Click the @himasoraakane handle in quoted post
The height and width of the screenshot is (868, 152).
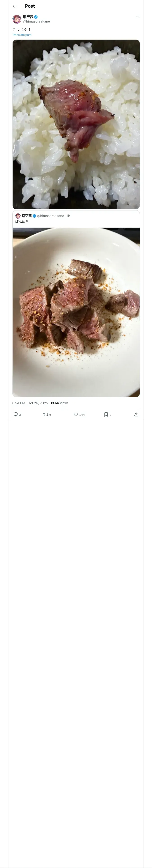click(51, 216)
